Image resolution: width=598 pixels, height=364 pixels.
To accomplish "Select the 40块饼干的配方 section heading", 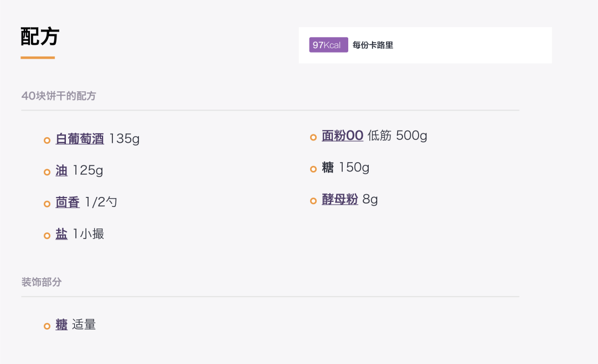I will click(59, 96).
